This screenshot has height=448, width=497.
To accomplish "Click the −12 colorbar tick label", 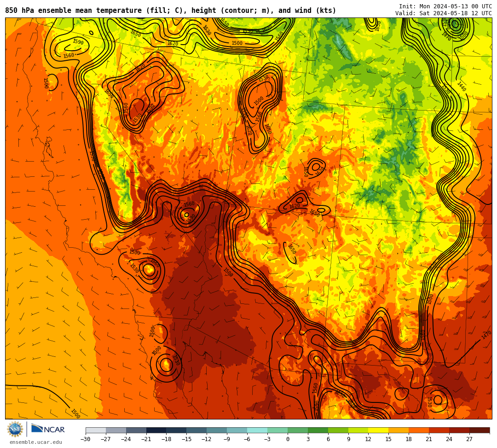I will pos(207,439).
